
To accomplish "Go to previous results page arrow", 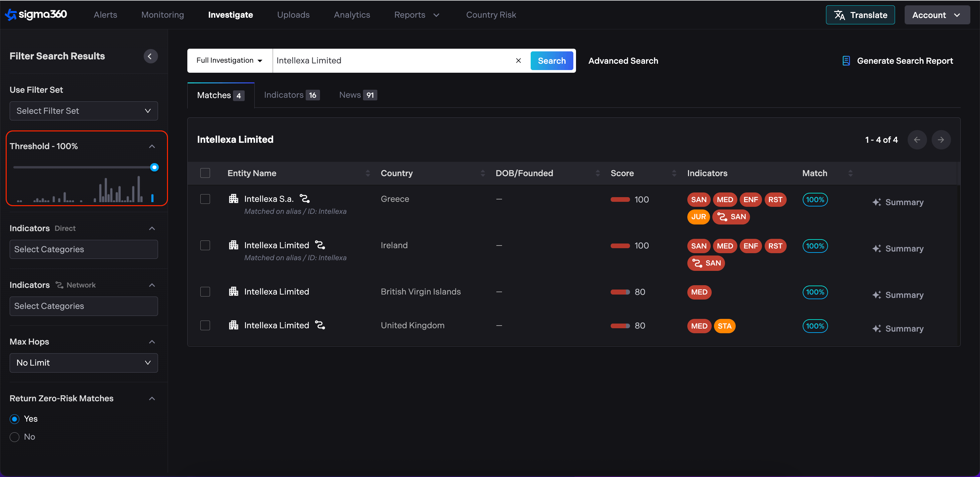I will point(917,140).
